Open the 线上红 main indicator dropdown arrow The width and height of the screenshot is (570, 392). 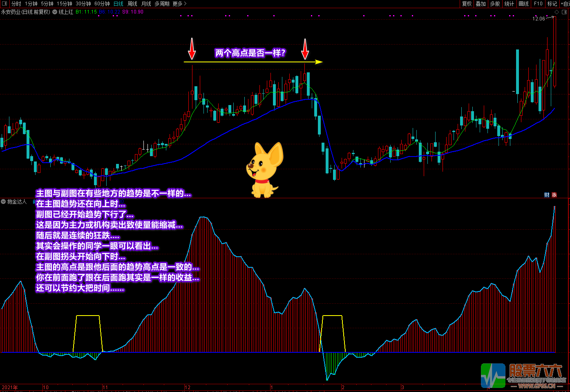coord(55,12)
